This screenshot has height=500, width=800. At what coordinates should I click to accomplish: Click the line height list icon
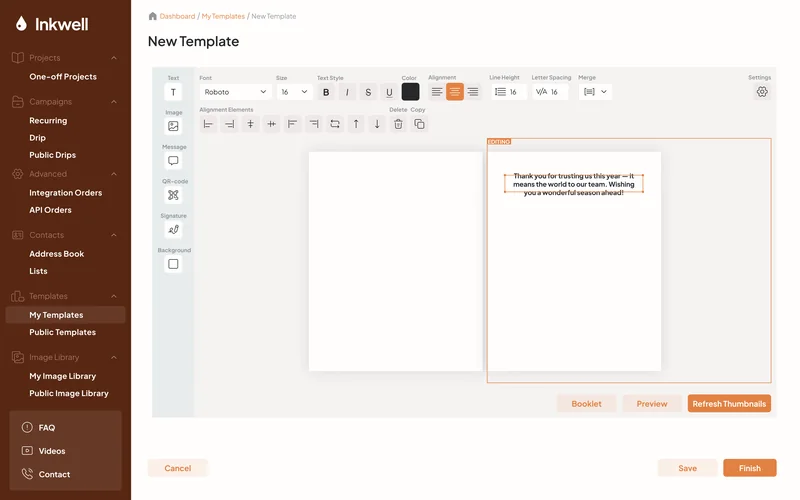500,92
